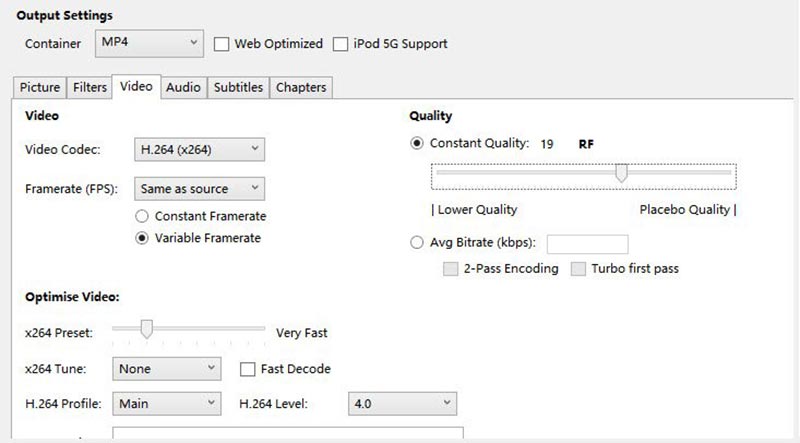The image size is (800, 443).
Task: Toggle the Turbo first pass checkbox
Action: tap(578, 269)
